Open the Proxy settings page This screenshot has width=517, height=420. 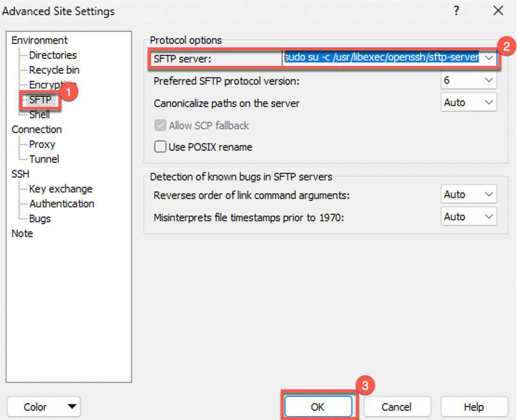point(42,144)
